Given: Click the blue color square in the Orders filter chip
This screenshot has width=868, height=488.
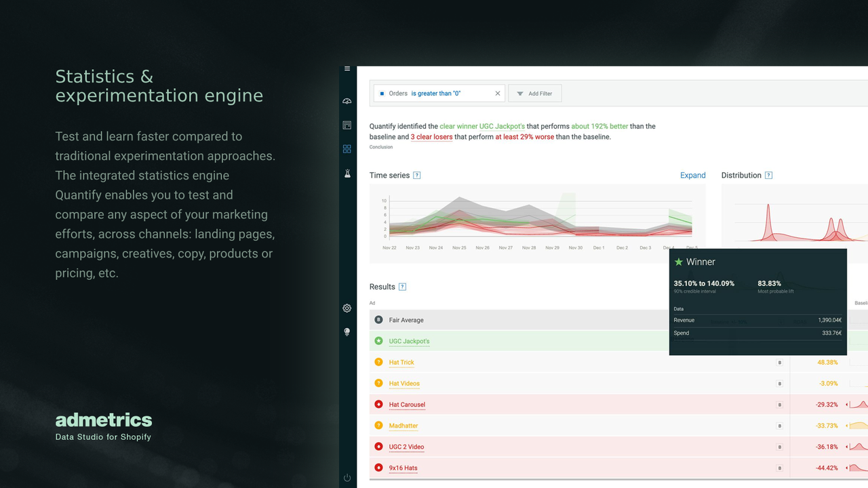Looking at the screenshot, I should [381, 93].
